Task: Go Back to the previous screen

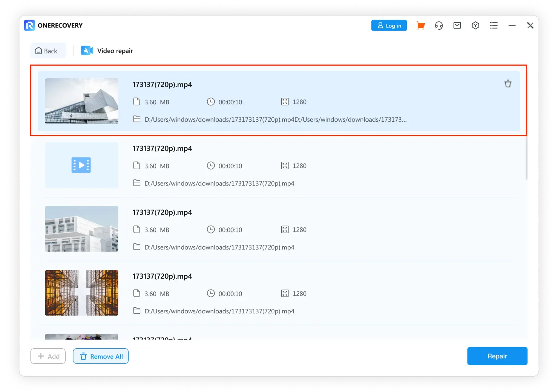Action: [46, 51]
